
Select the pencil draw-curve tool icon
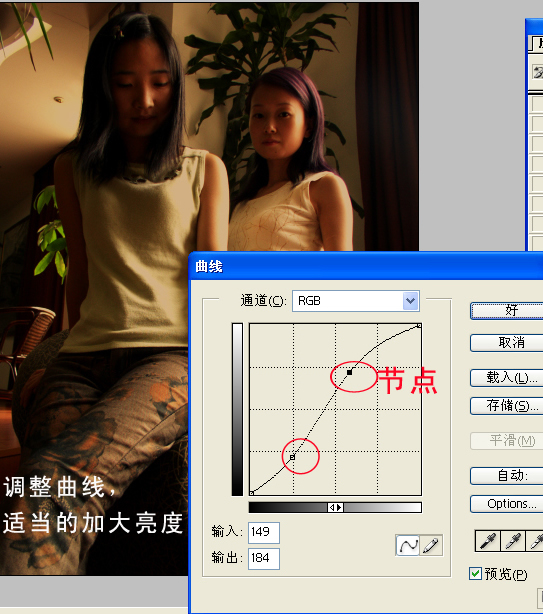[431, 545]
